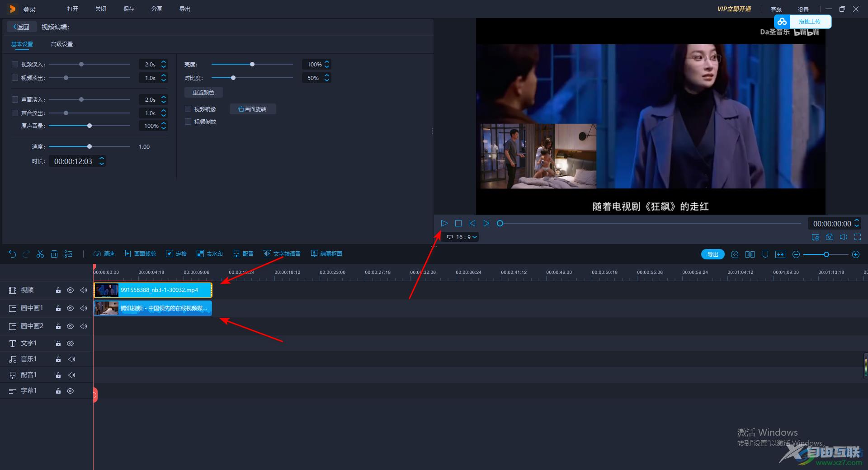Click the film reel icon beside 导出

[735, 254]
